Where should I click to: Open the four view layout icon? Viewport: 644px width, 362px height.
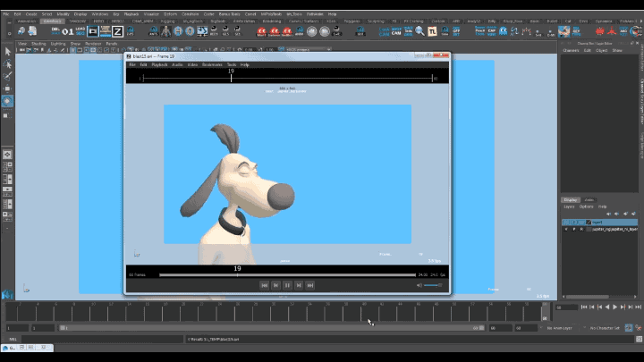[7, 166]
